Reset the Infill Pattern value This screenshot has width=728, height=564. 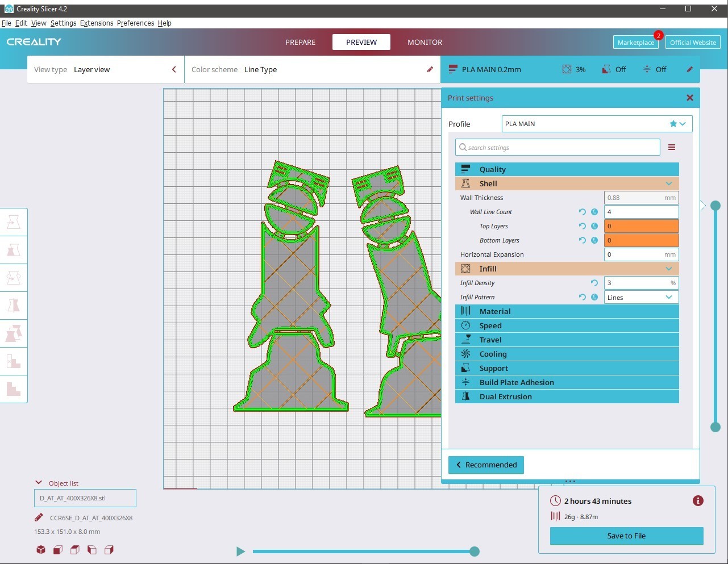coord(582,297)
